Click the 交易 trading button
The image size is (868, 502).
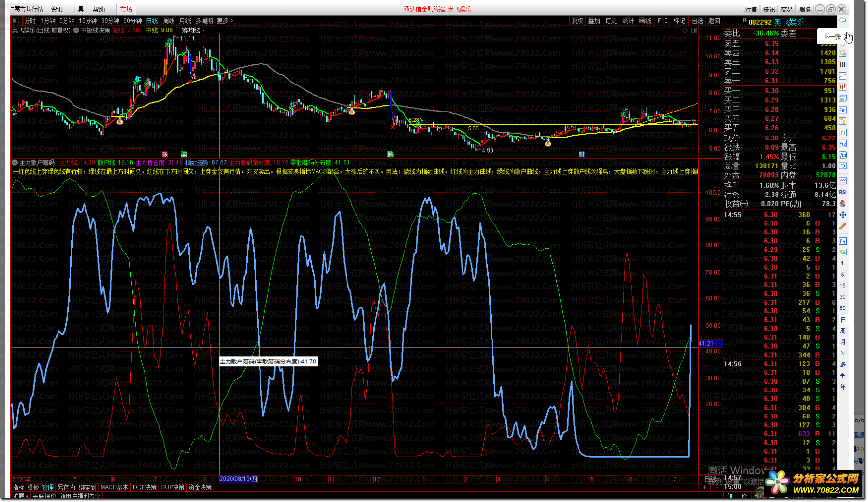point(787,9)
